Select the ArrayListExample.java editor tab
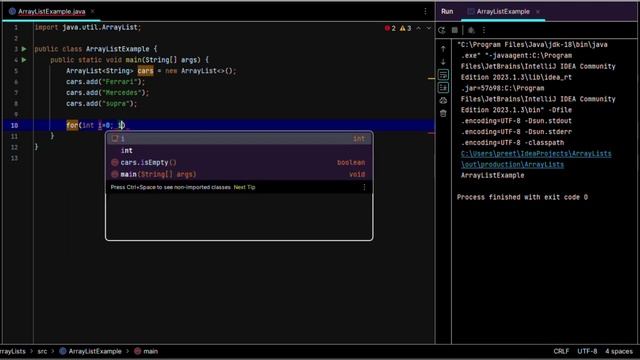Image resolution: width=640 pixels, height=360 pixels. [51, 11]
